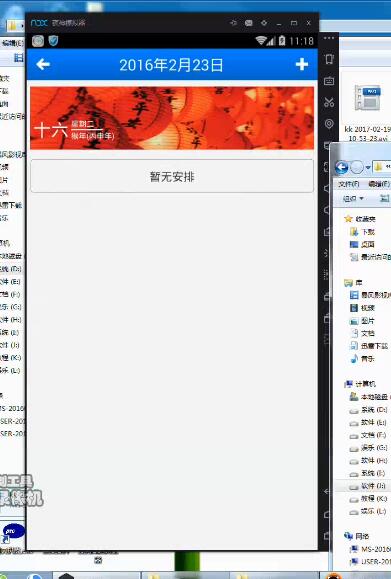
Task: Click Nox recent apps sidebar icon
Action: pos(327,535)
